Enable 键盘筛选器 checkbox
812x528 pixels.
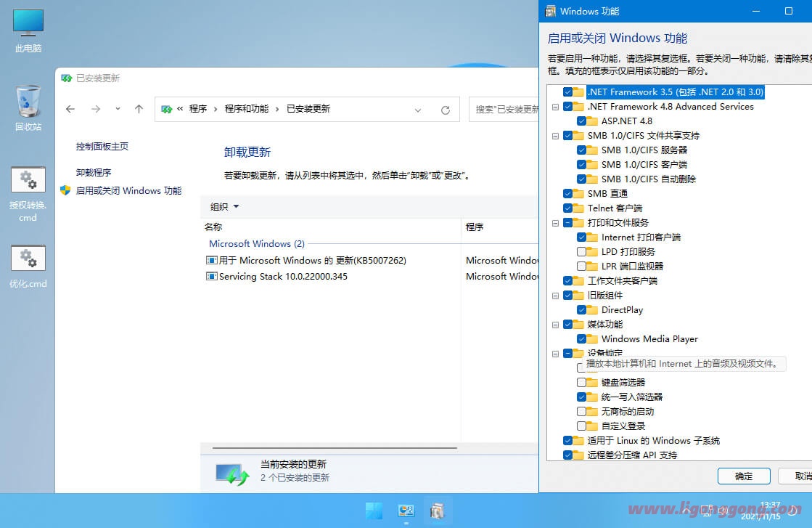[581, 383]
